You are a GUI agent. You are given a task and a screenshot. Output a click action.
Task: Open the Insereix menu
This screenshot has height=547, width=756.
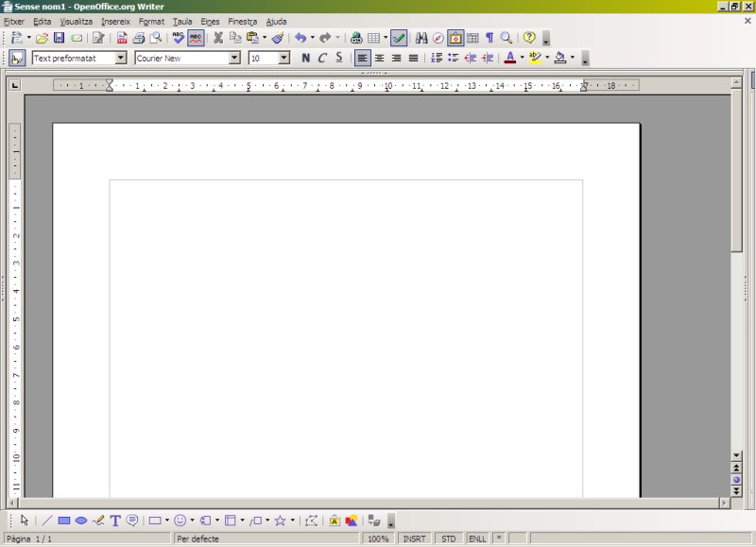coord(115,22)
